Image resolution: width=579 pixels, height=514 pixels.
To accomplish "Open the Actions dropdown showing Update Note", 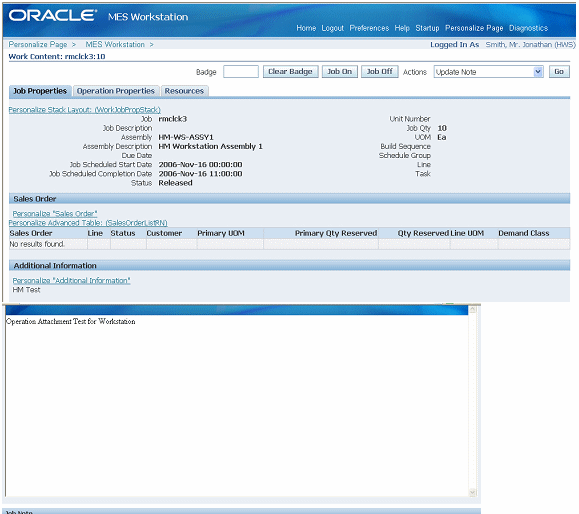I will [x=488, y=72].
